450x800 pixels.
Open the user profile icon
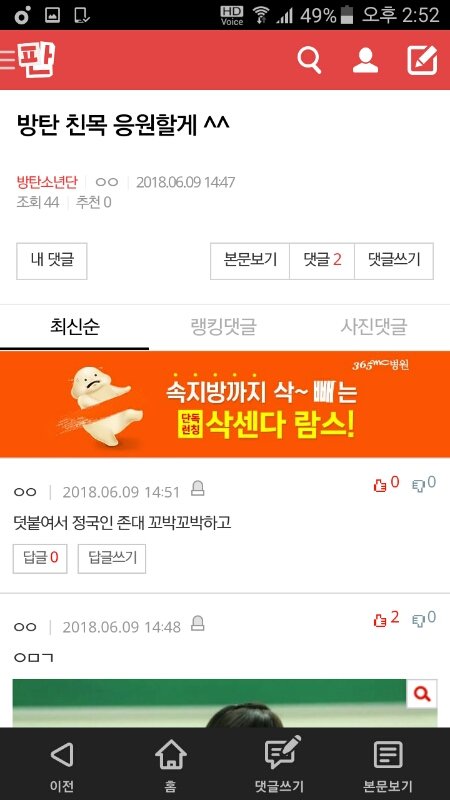(365, 60)
